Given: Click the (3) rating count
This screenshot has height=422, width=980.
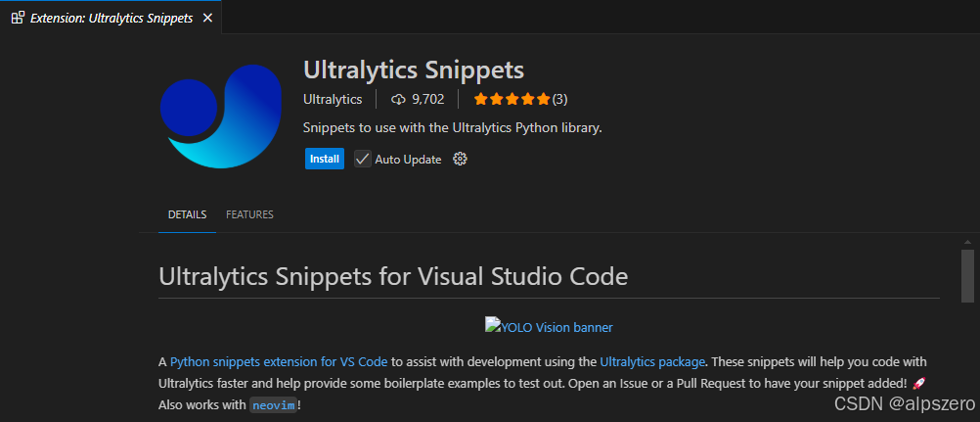Looking at the screenshot, I should pyautogui.click(x=560, y=99).
